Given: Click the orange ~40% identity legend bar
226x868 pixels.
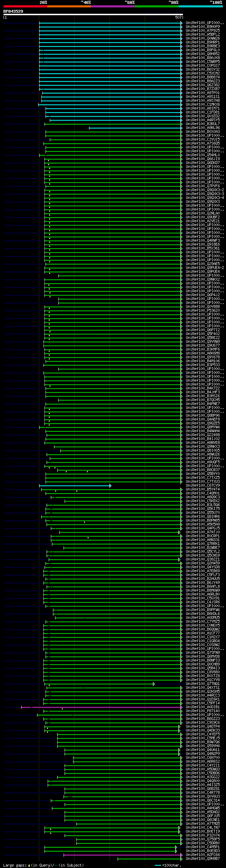Looking at the screenshot, I should pyautogui.click(x=69, y=6).
